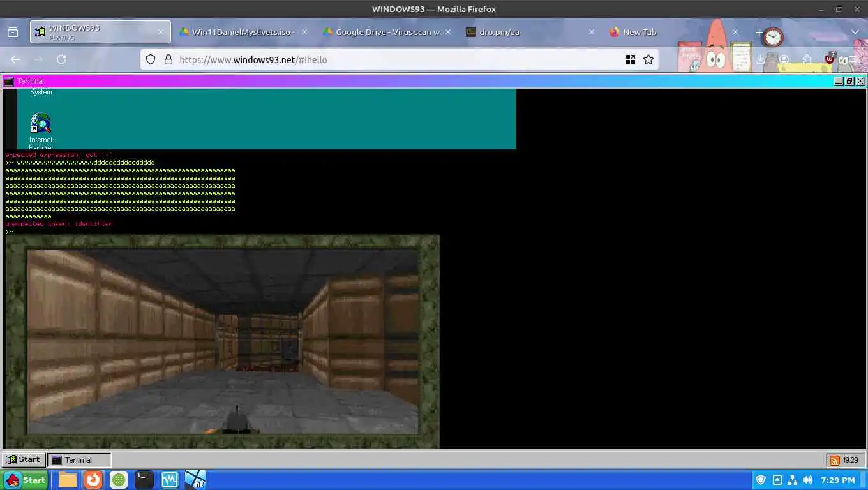Screen dimensions: 868x490
Task: Switch to the Google Drive virus scan tab
Action: tap(387, 32)
